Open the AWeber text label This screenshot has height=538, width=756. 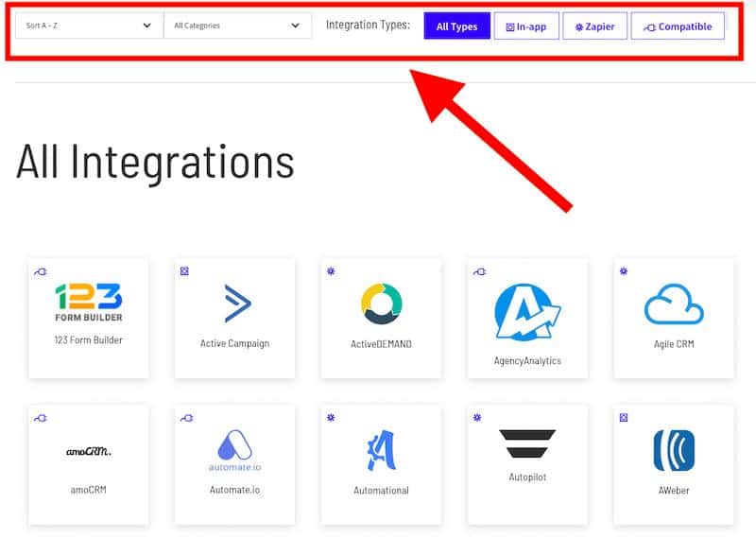(674, 490)
